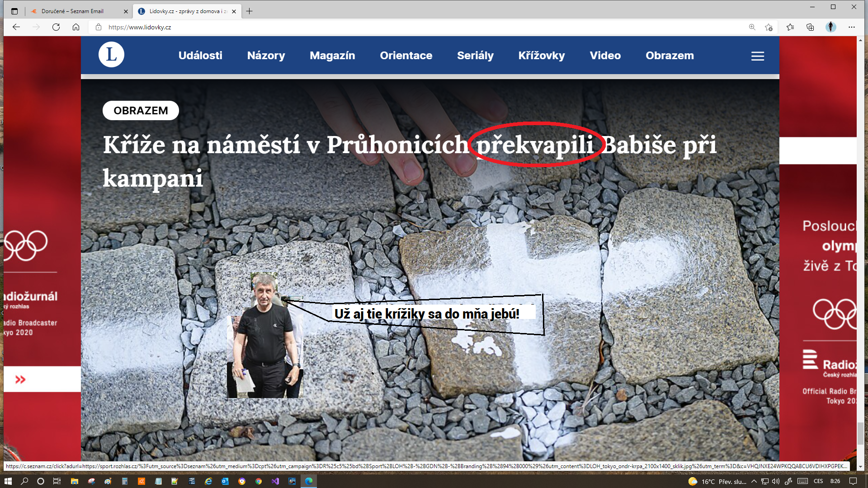Open Visual Studio from the taskbar
The image size is (868, 488).
pyautogui.click(x=275, y=481)
